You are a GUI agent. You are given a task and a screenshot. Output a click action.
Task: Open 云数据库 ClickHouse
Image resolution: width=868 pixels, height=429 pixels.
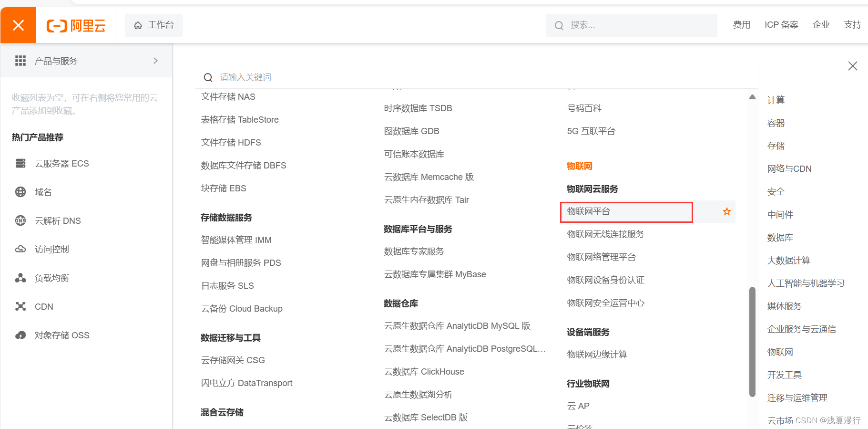coord(424,371)
